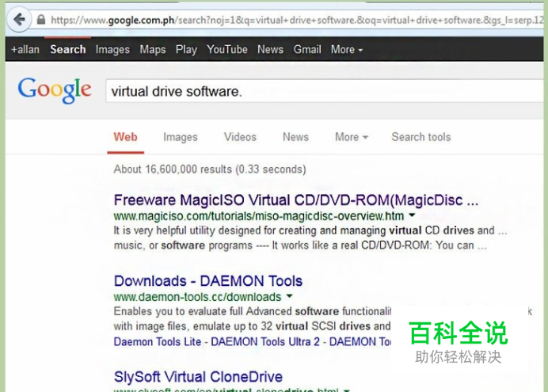
Task: Select Search in the black Google bar
Action: pos(68,49)
